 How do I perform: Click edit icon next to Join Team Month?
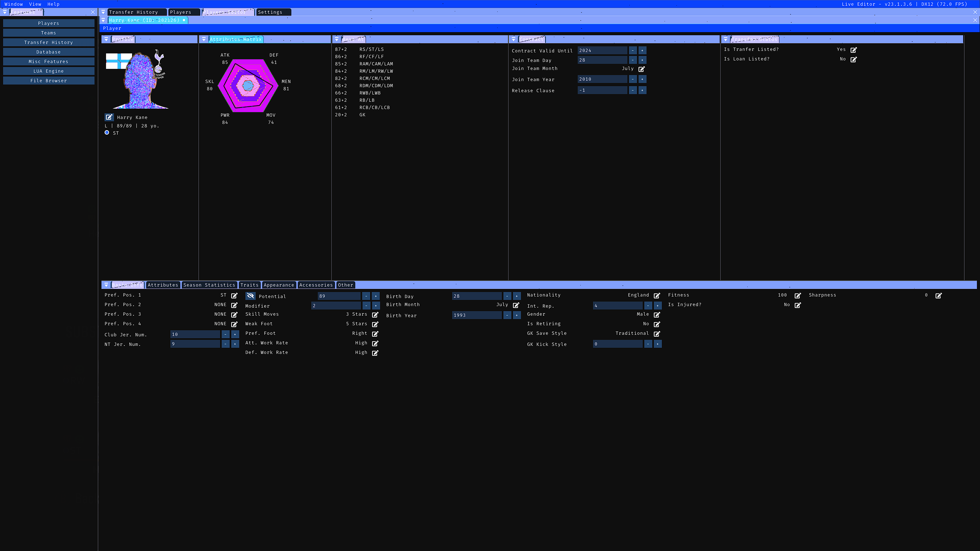point(642,69)
